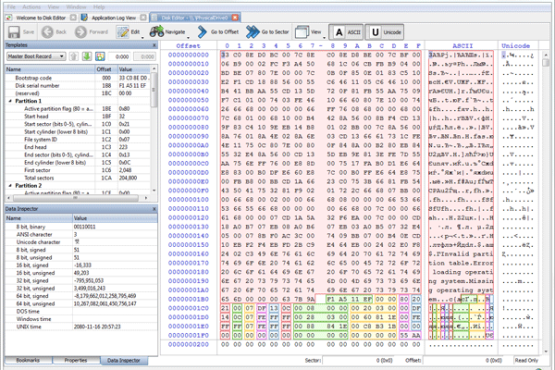Click offset 0000000000 in hex view
Viewport: 555px width, 370px height.
click(x=188, y=55)
